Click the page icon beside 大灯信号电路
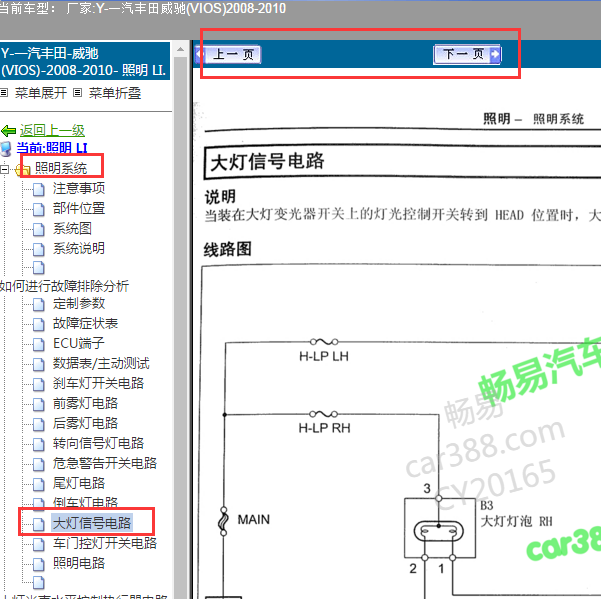This screenshot has height=599, width=601. point(38,524)
